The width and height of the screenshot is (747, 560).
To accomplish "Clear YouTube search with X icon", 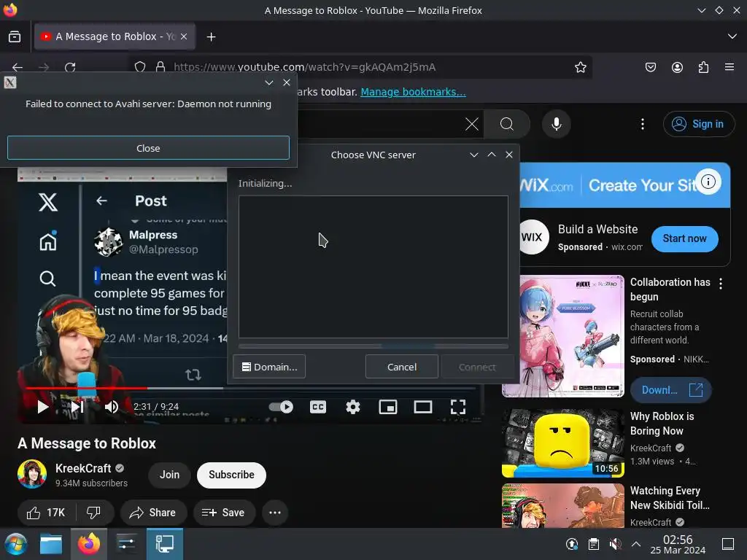I will [472, 124].
